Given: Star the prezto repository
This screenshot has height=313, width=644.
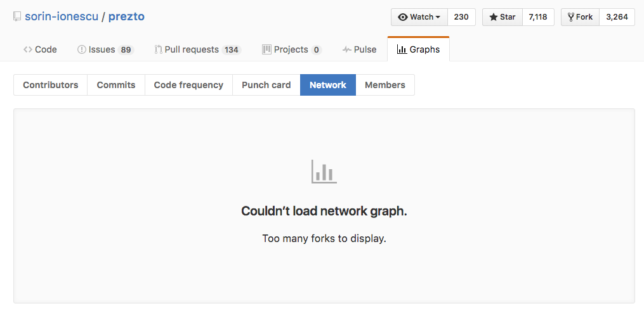Looking at the screenshot, I should pyautogui.click(x=503, y=17).
